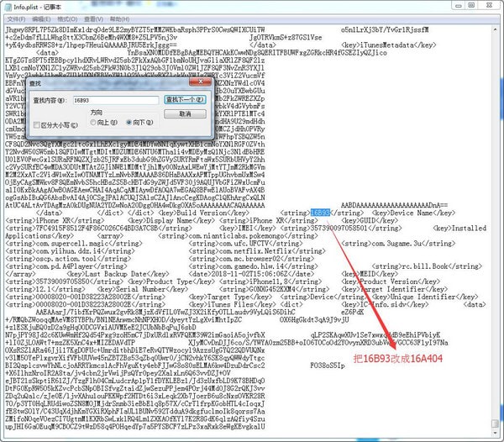Click the highlighted 16B93 text
504x442 pixels.
tap(321, 214)
